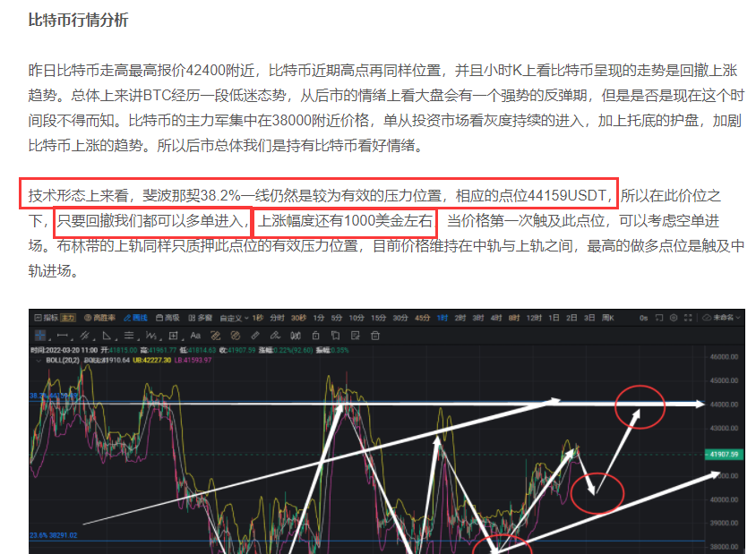Open the 高级 advanced option
Image resolution: width=756 pixels, height=554 pixels.
(168, 318)
